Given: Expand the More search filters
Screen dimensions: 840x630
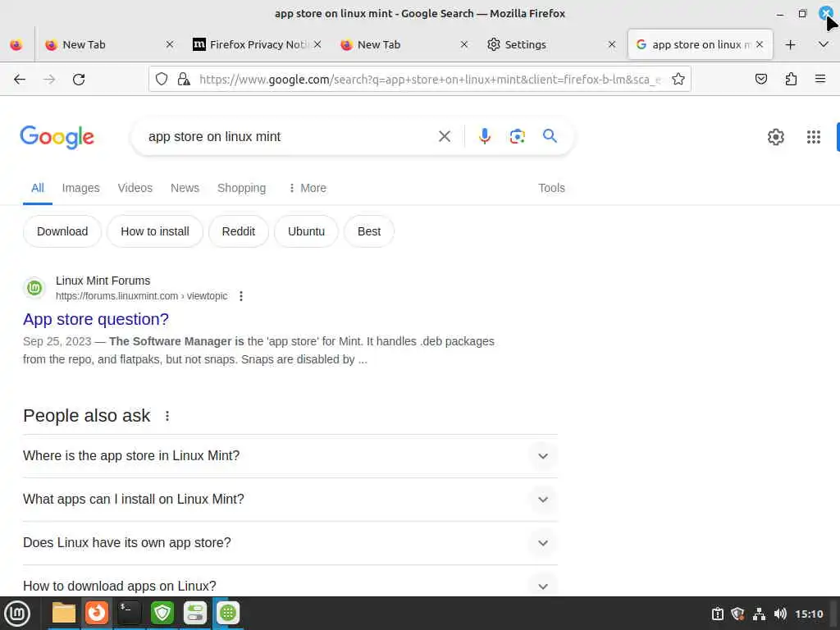Looking at the screenshot, I should 307,188.
